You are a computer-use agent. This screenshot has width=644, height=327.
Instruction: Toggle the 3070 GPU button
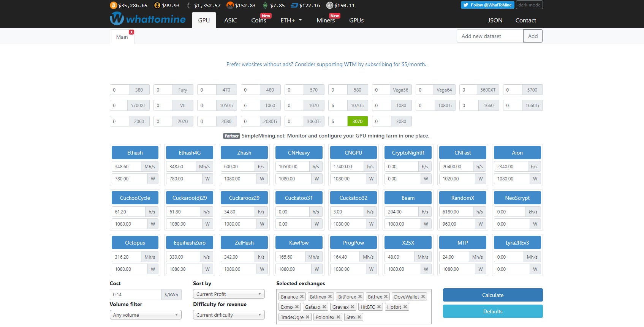pos(358,121)
